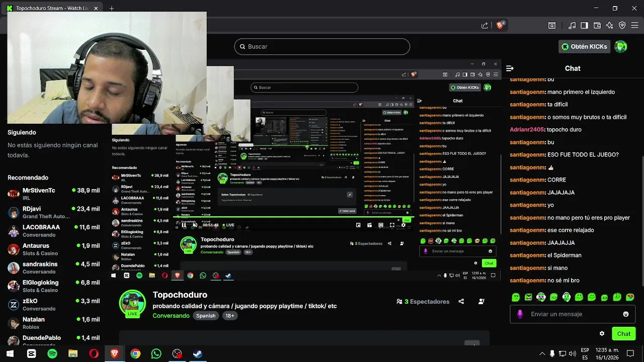Open CapCut from the taskbar
This screenshot has width=644, height=362.
[32, 354]
